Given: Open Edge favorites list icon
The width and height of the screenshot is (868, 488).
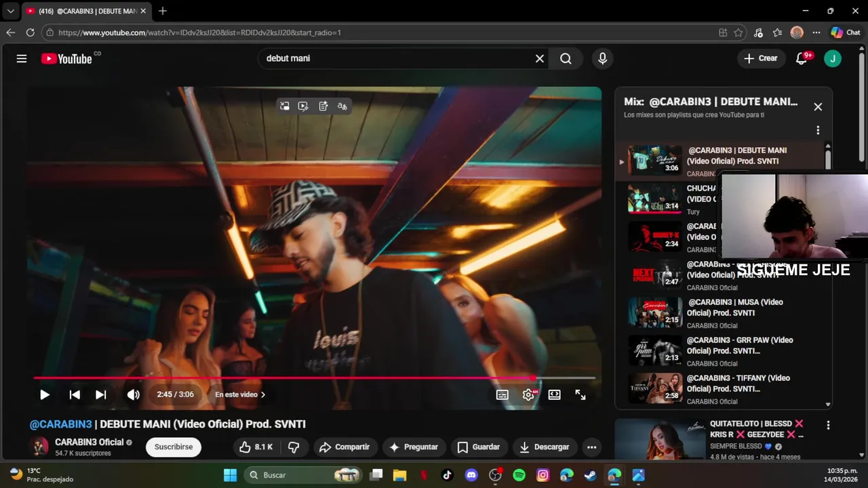Looking at the screenshot, I should tap(778, 33).
